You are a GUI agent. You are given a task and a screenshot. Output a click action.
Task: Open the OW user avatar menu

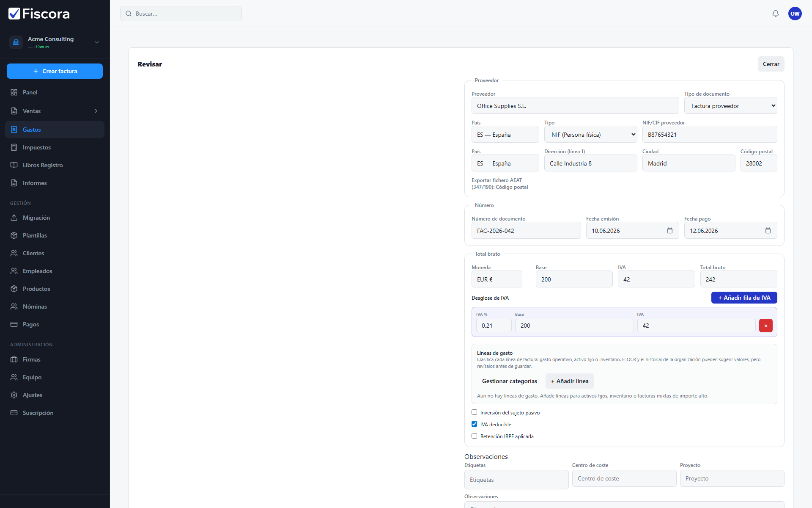(795, 14)
